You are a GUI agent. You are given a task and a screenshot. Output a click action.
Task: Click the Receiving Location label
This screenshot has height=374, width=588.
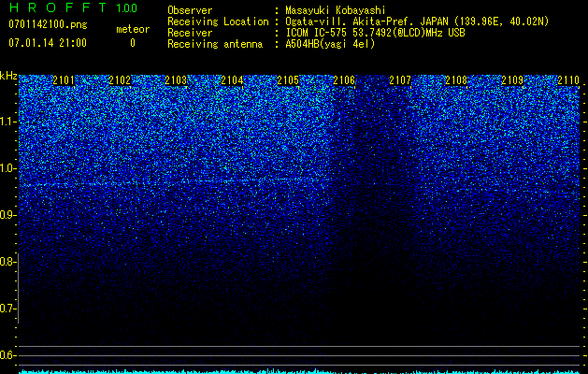tap(218, 22)
